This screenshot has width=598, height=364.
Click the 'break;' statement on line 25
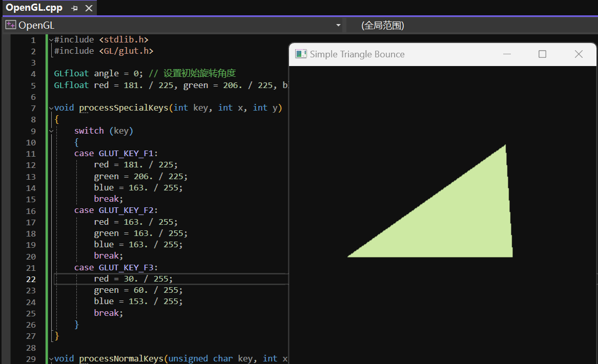(108, 313)
